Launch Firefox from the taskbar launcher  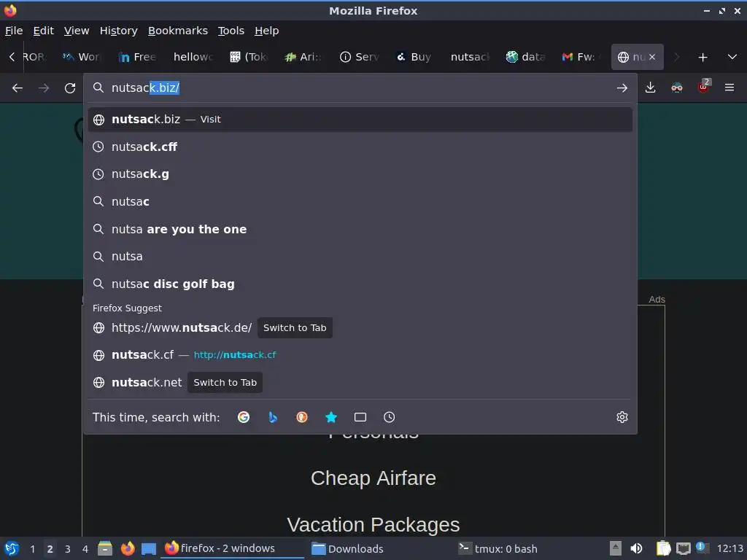click(128, 548)
